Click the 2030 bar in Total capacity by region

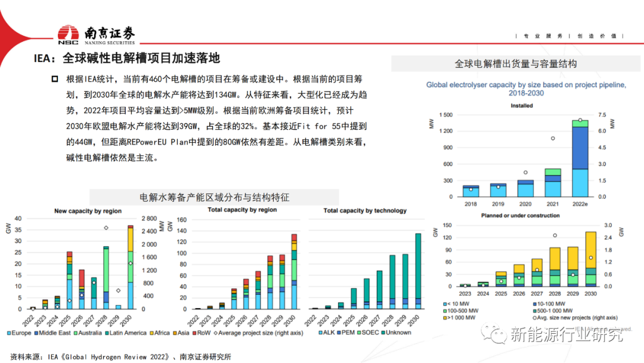click(x=294, y=272)
